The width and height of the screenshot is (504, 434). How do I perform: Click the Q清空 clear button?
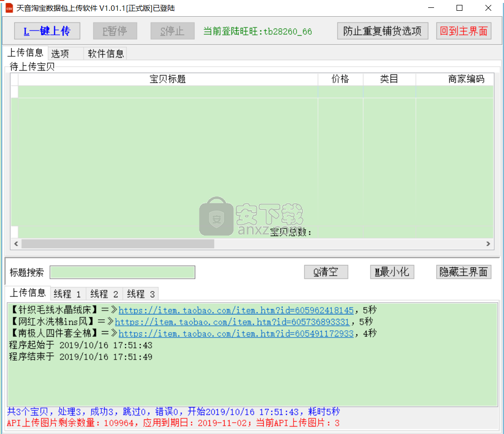tap(326, 272)
